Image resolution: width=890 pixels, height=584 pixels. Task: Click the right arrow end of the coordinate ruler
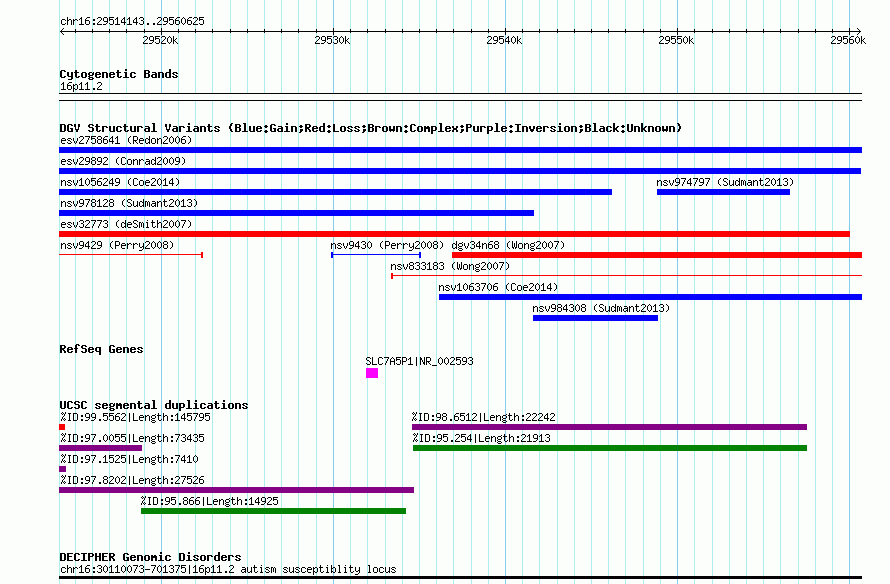pos(859,31)
